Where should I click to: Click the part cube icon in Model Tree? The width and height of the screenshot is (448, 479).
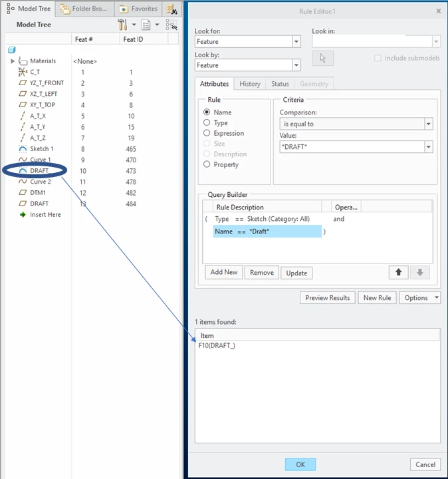pyautogui.click(x=11, y=50)
